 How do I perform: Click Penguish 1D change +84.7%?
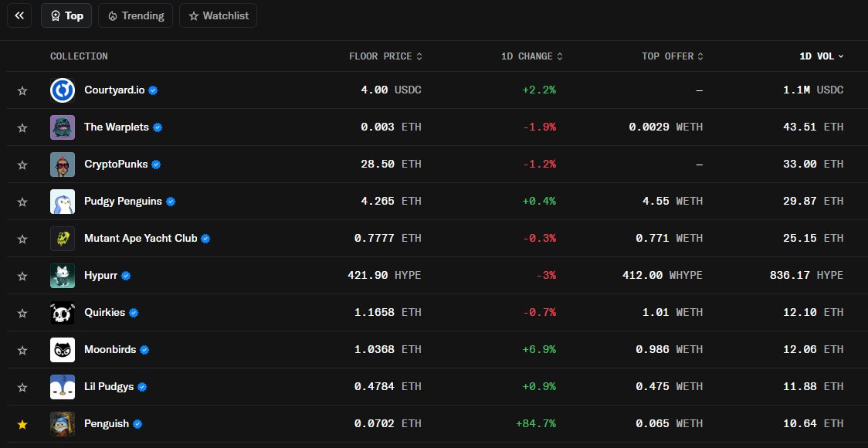tap(536, 423)
